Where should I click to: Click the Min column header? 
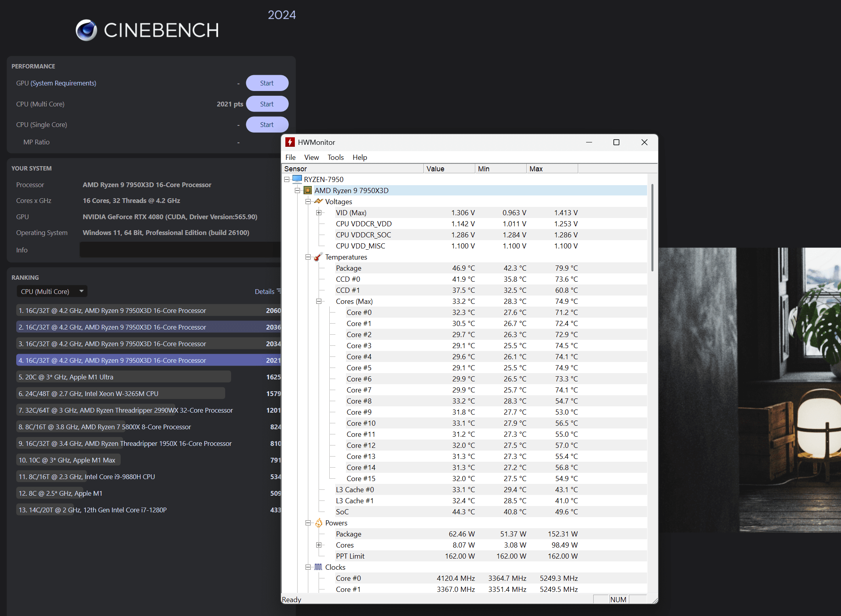click(501, 169)
